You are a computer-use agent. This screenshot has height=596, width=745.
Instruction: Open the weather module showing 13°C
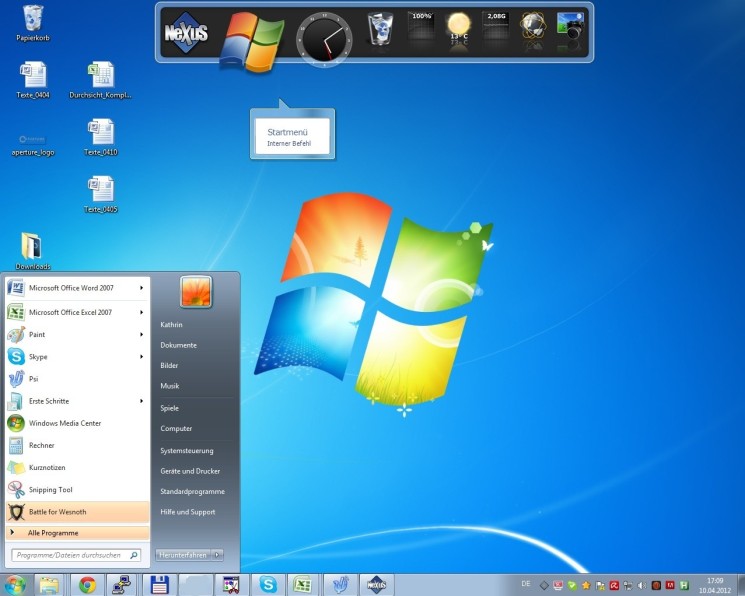(x=458, y=28)
